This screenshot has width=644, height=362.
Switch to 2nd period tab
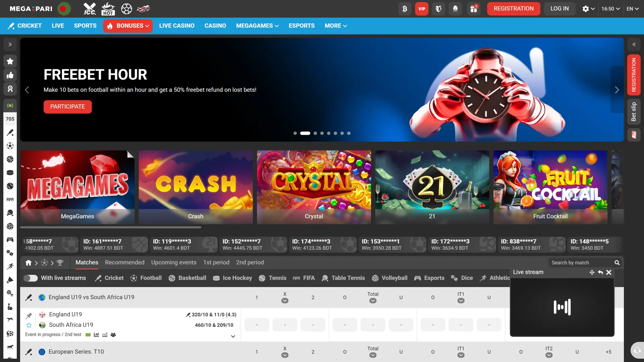pyautogui.click(x=250, y=262)
